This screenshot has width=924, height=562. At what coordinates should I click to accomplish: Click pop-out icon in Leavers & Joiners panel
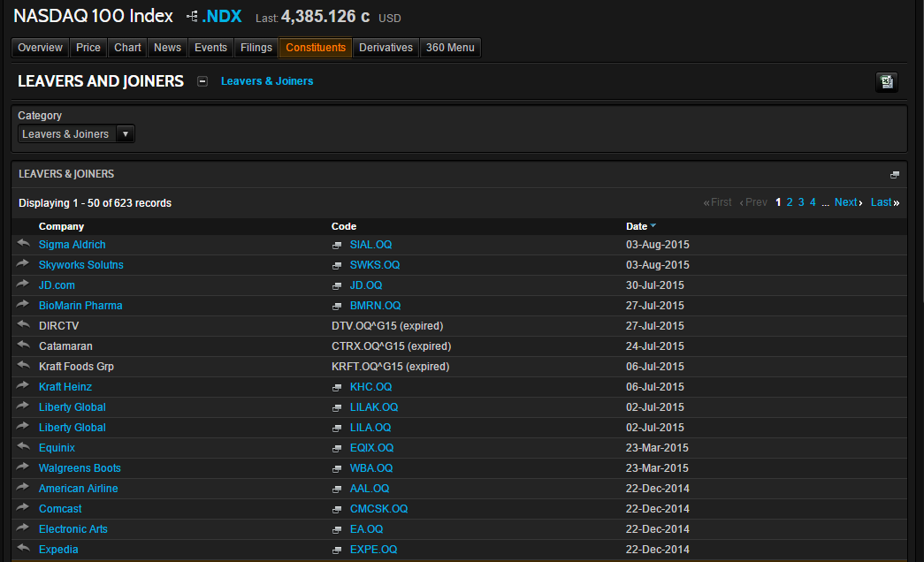895,174
